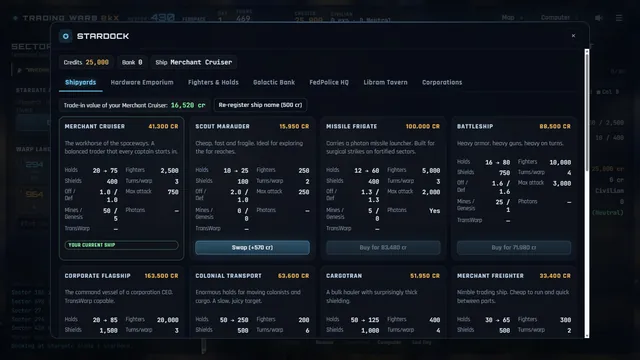Close the Stardock dialog

pyautogui.click(x=573, y=36)
